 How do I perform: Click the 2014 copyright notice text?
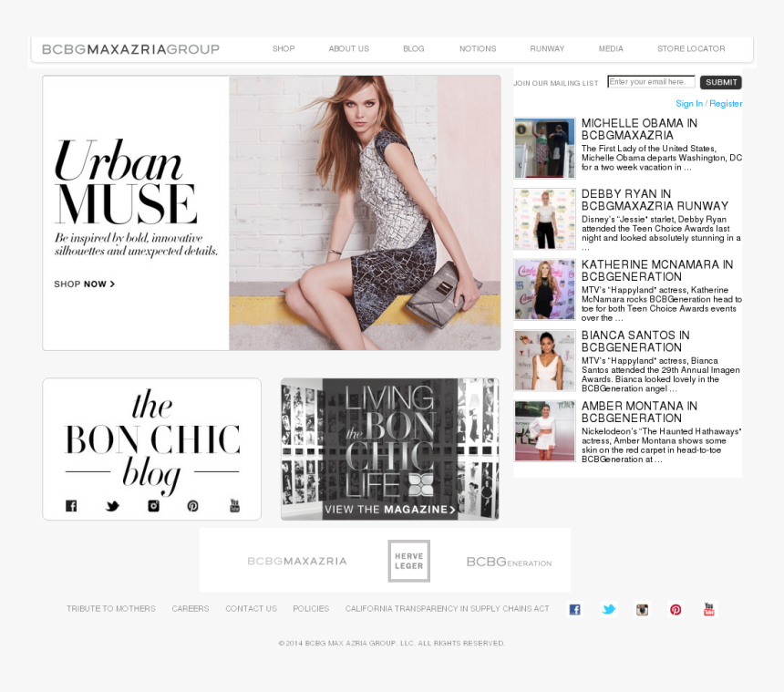coord(391,643)
